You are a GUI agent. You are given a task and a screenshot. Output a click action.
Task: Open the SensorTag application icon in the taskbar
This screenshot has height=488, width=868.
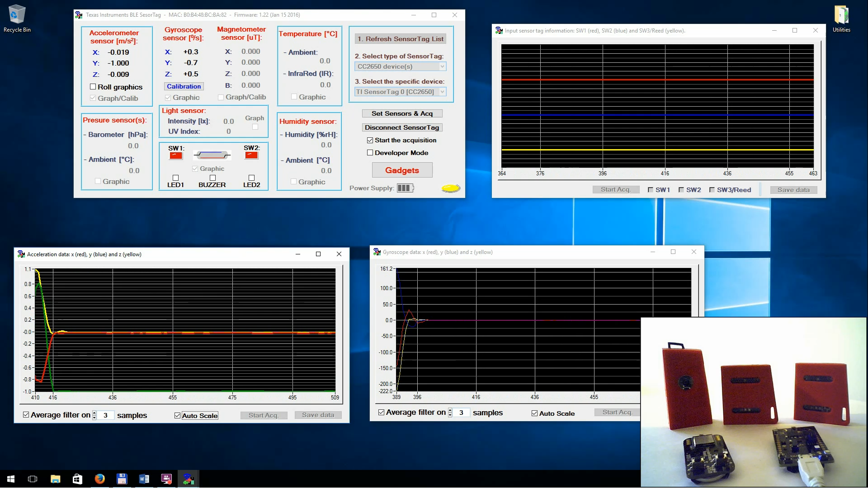click(188, 479)
